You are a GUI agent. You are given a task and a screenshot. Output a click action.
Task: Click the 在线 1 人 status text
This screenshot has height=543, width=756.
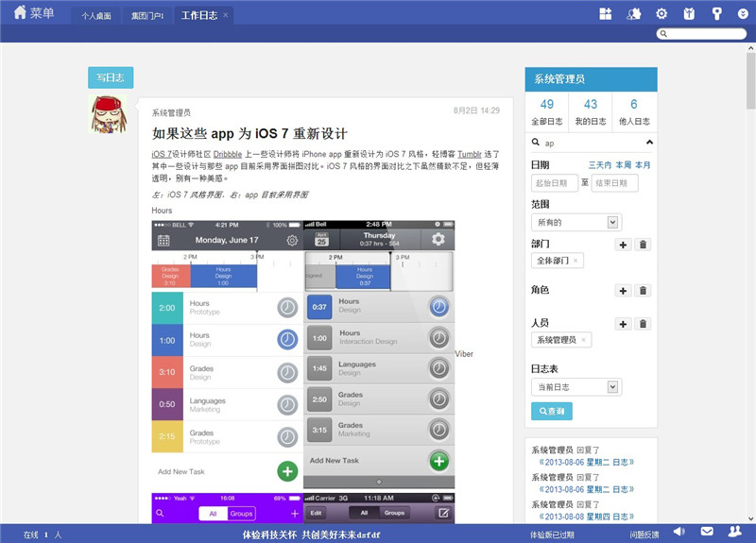point(43,535)
